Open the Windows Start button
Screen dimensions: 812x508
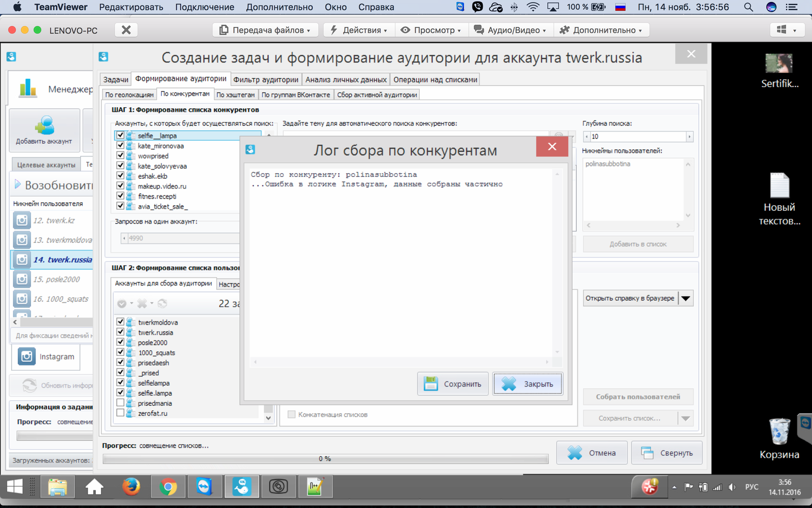click(15, 487)
